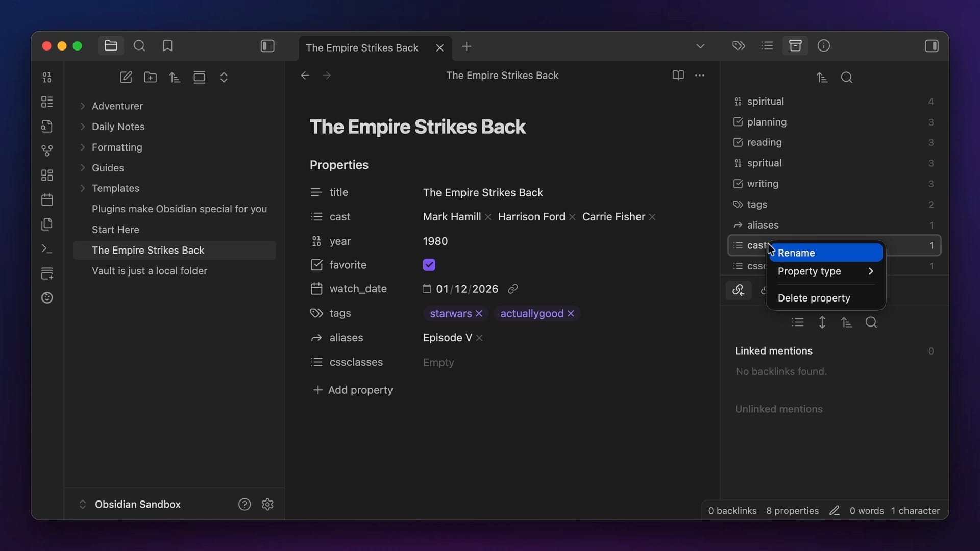Open the bookmarks icon
The image size is (980, 551).
[x=167, y=46]
